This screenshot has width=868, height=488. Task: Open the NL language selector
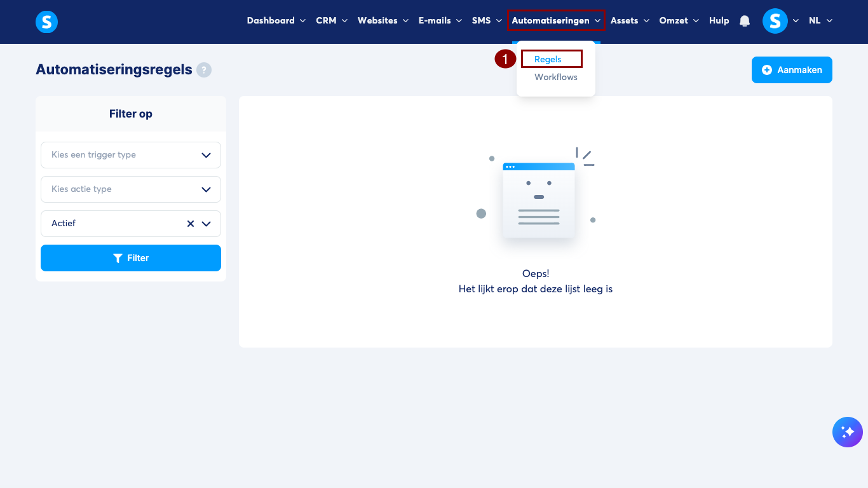820,20
